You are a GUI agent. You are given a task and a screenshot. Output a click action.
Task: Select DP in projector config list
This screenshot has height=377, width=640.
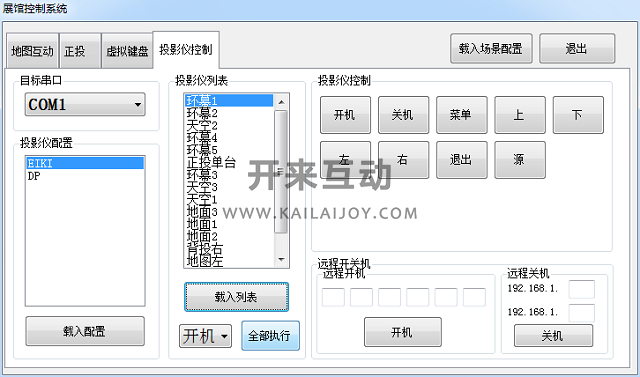[85, 176]
